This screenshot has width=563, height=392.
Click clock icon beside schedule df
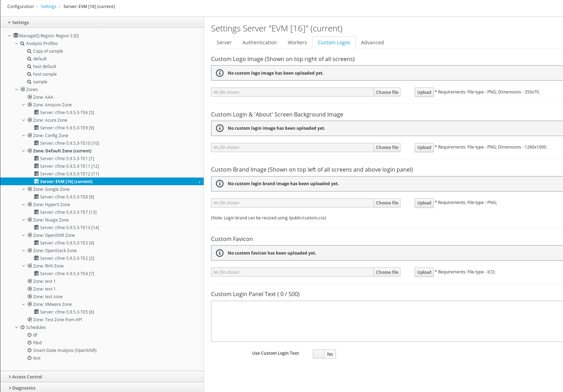pyautogui.click(x=29, y=335)
